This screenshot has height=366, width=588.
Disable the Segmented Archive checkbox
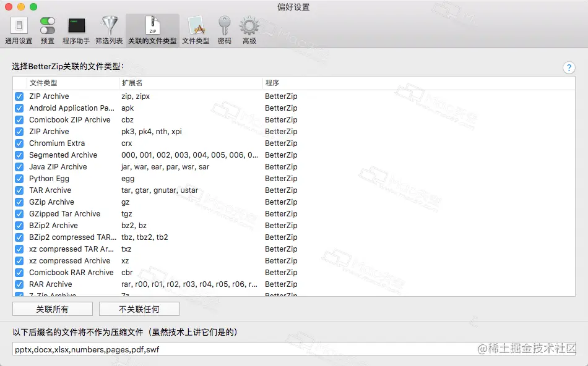(x=19, y=155)
